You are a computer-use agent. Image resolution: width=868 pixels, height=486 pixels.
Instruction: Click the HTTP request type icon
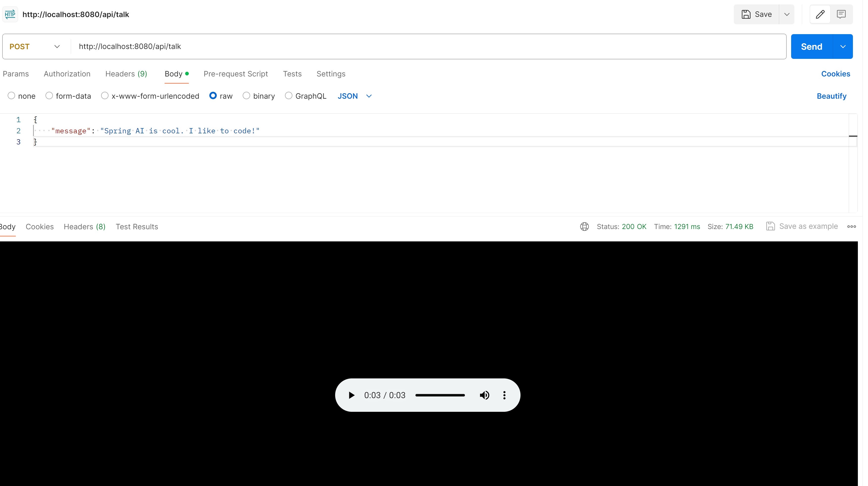[x=10, y=14]
